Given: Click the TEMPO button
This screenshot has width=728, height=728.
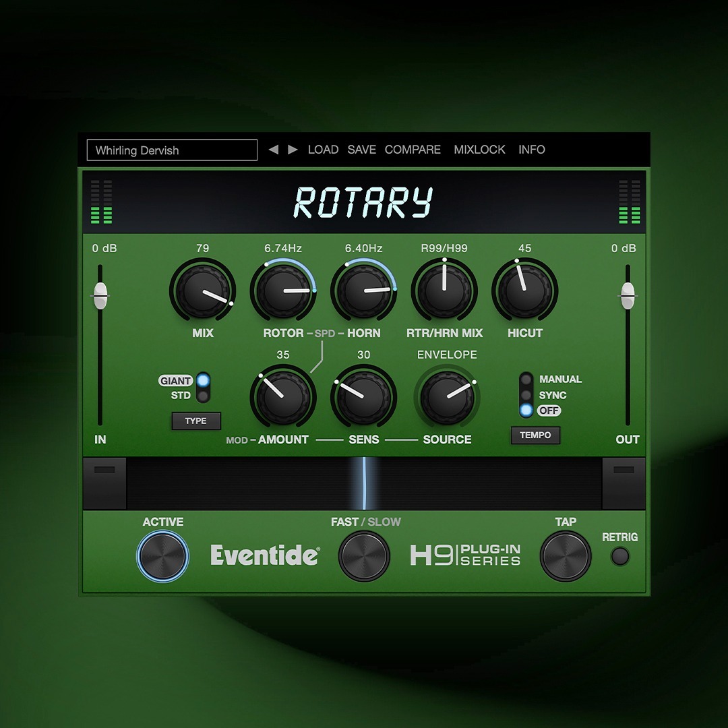Looking at the screenshot, I should click(x=536, y=435).
